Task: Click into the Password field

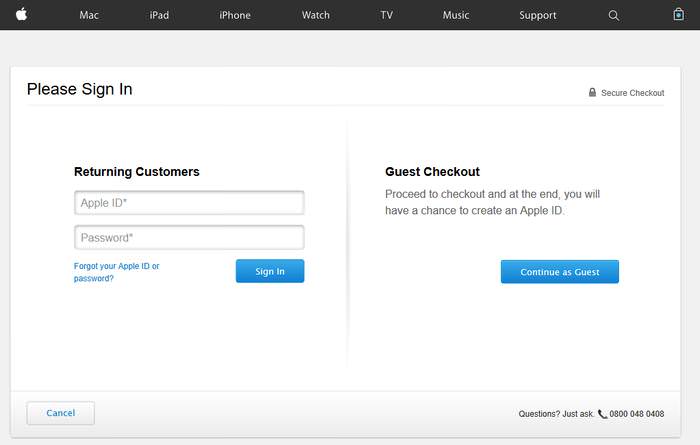Action: click(x=189, y=237)
